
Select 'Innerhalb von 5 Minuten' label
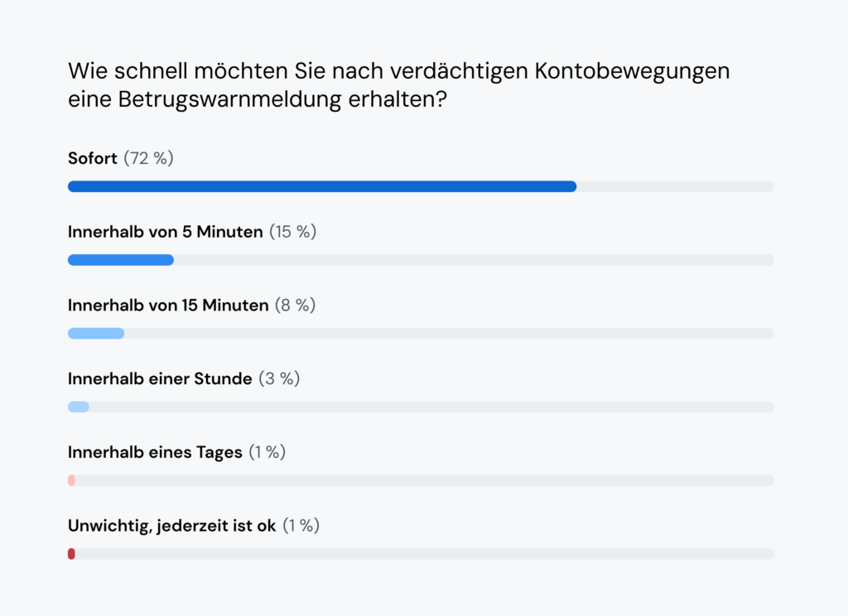pyautogui.click(x=165, y=232)
